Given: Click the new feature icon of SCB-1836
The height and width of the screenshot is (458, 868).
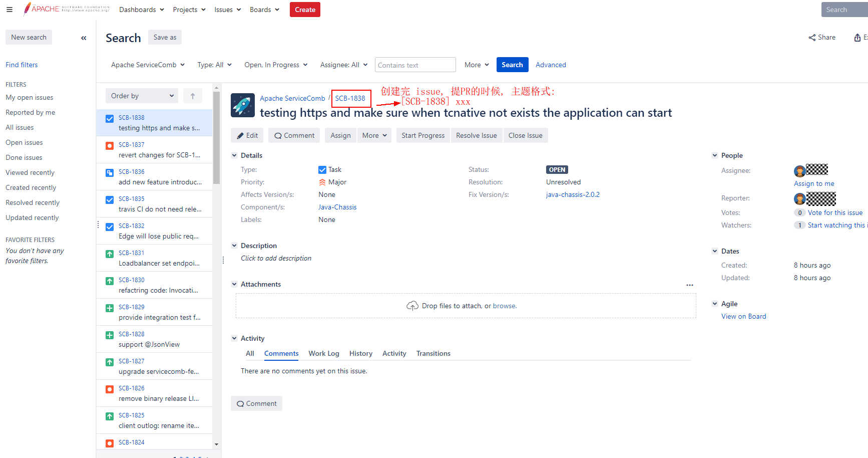Looking at the screenshot, I should click(110, 173).
